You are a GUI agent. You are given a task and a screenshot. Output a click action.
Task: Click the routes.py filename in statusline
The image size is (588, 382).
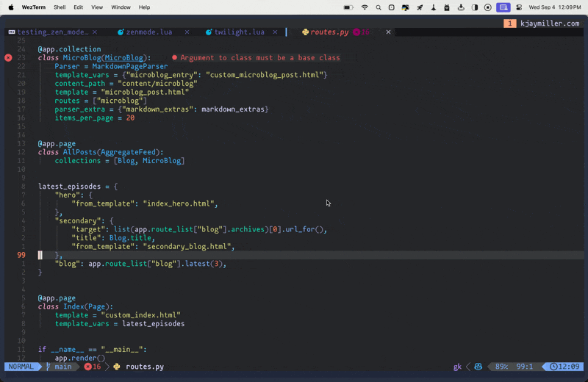[145, 367]
